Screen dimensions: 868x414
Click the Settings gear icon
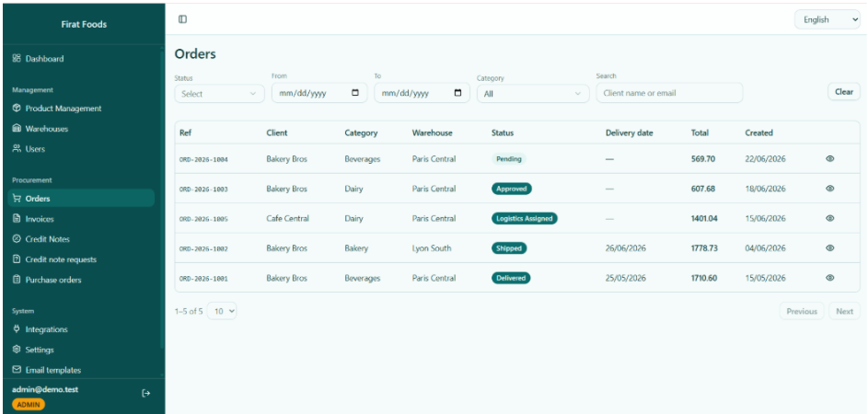17,350
